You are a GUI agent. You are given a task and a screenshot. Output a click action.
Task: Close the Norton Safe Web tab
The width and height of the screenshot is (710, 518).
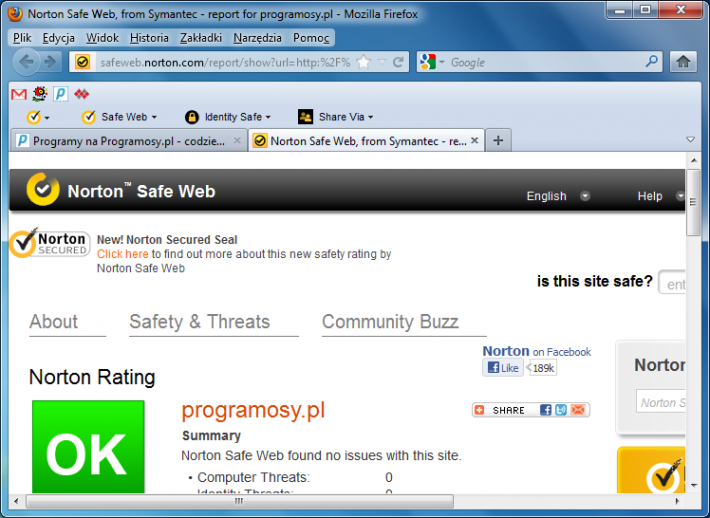pos(475,140)
